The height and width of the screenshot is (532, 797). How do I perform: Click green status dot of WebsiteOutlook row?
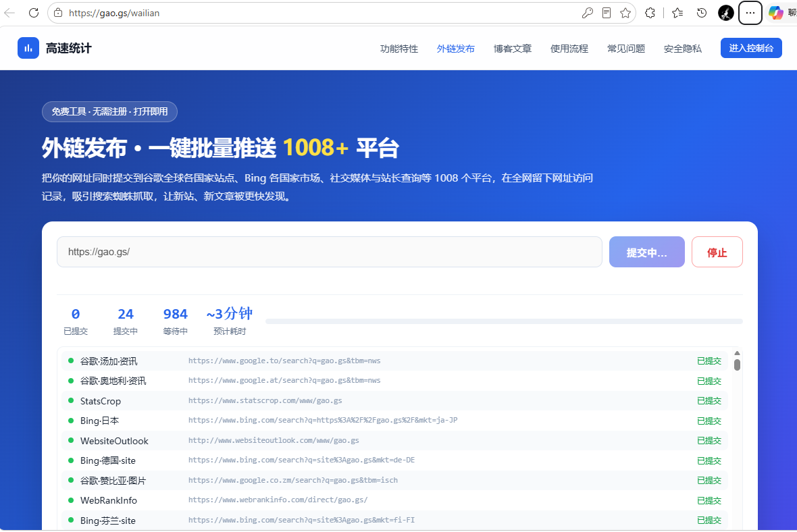pyautogui.click(x=71, y=440)
